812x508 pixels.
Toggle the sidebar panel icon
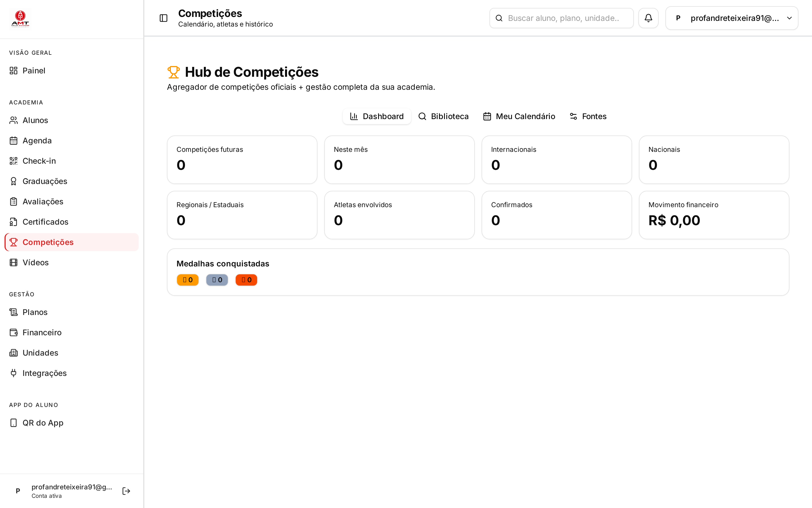point(164,18)
